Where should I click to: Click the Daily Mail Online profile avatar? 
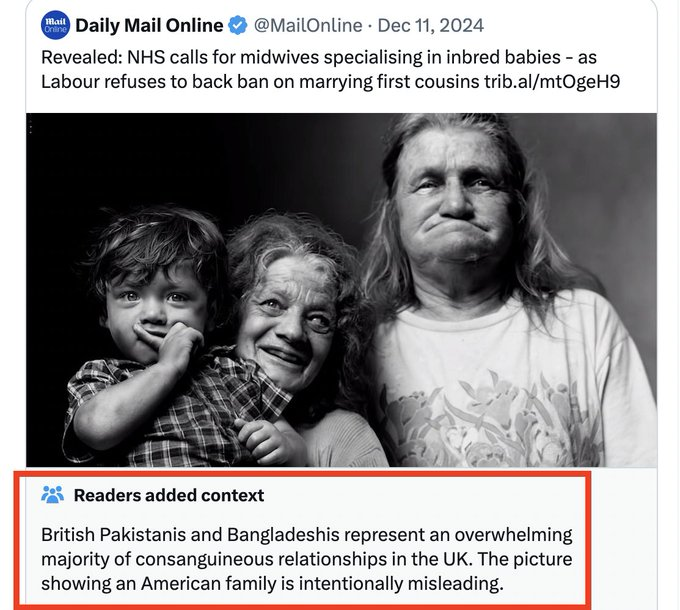point(56,25)
